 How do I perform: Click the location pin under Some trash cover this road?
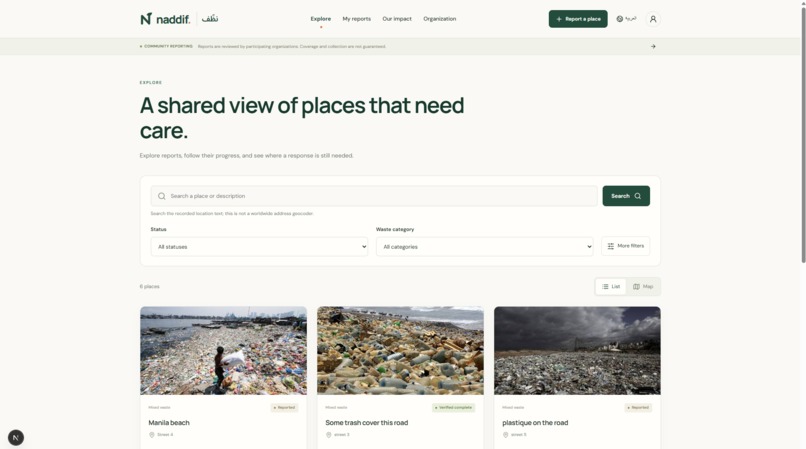click(x=328, y=435)
